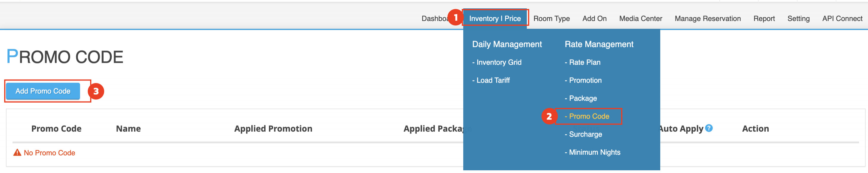
Task: Click the Auto Apply help question icon
Action: [709, 128]
